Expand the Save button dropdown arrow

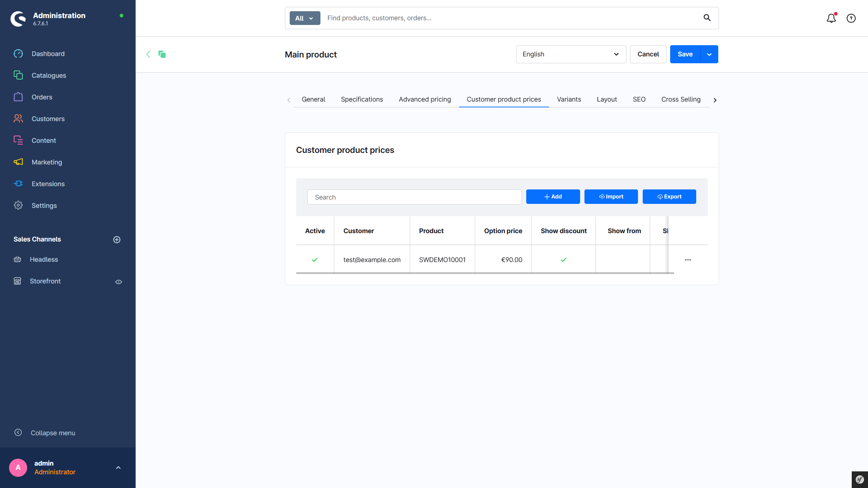coord(709,54)
